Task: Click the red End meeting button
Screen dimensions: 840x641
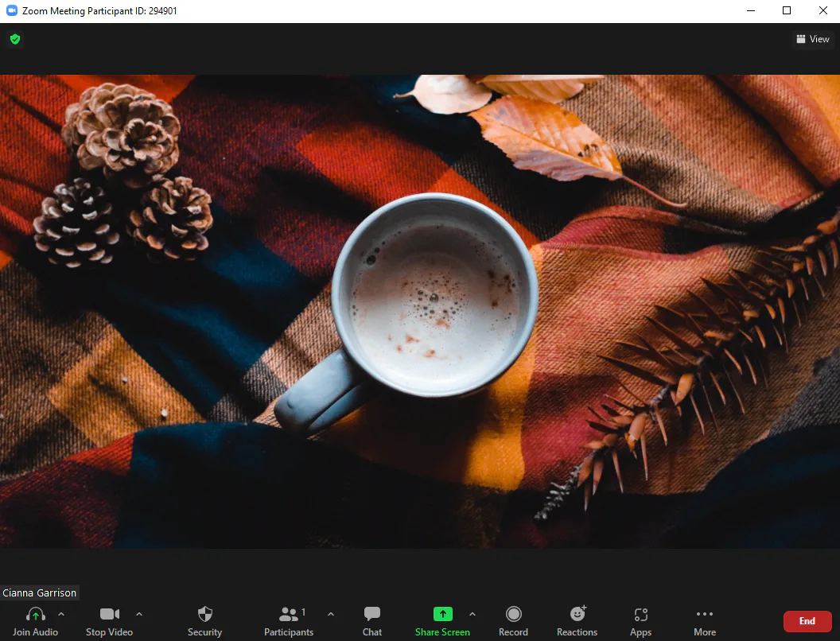Action: (x=807, y=621)
